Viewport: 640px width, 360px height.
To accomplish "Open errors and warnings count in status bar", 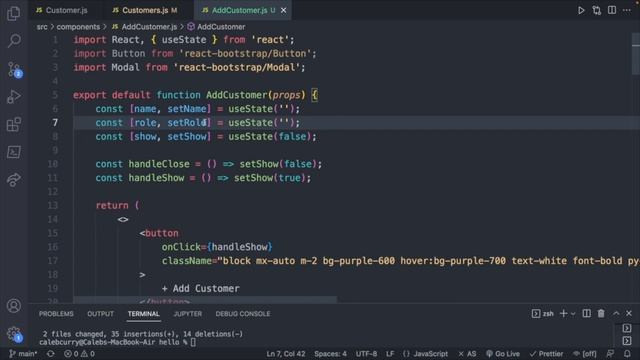I will click(x=79, y=353).
